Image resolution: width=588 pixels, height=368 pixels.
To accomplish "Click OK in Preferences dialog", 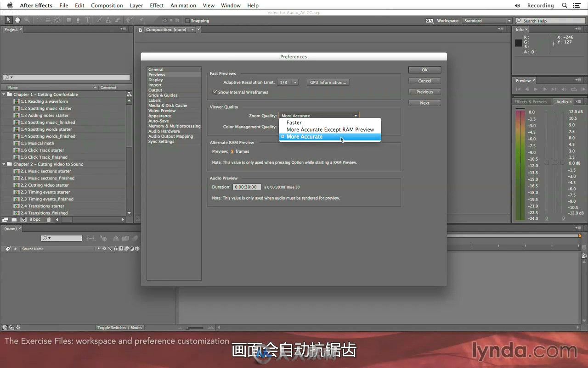I will 424,70.
